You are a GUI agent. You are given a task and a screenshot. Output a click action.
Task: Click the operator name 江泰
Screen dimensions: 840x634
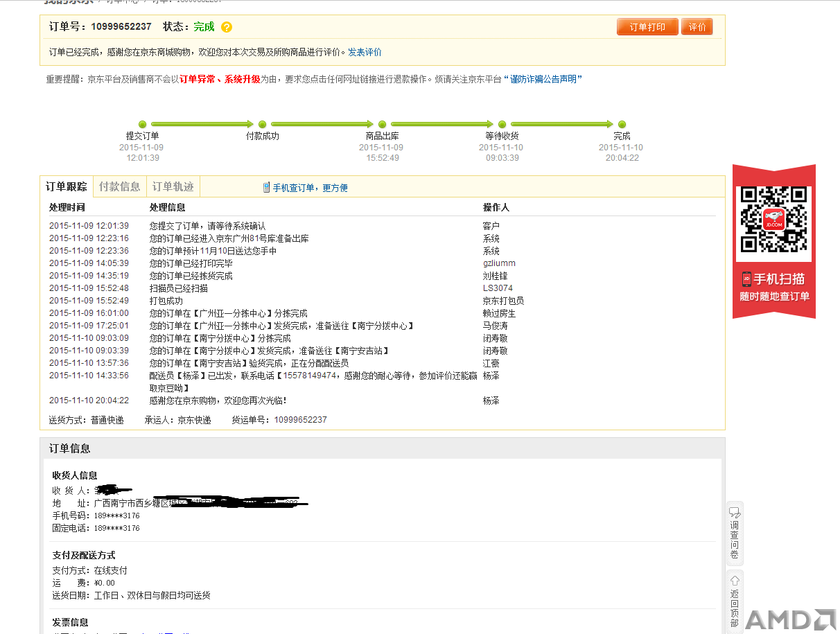tap(491, 363)
